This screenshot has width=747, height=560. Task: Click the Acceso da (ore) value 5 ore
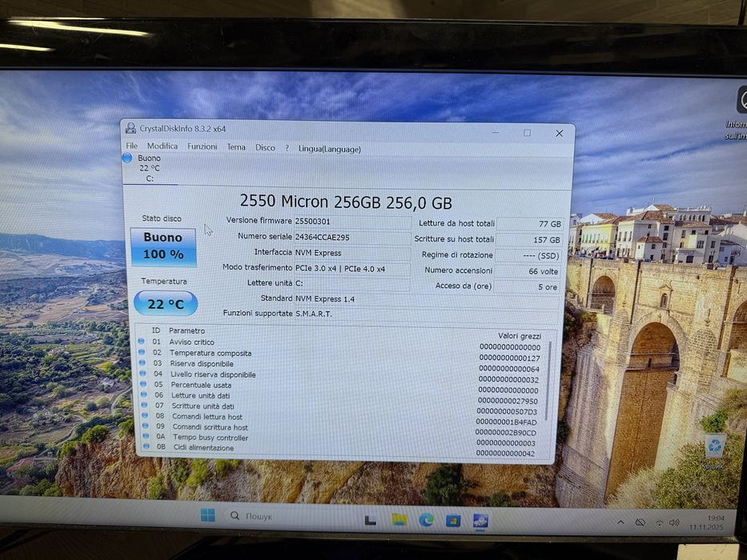coord(527,287)
